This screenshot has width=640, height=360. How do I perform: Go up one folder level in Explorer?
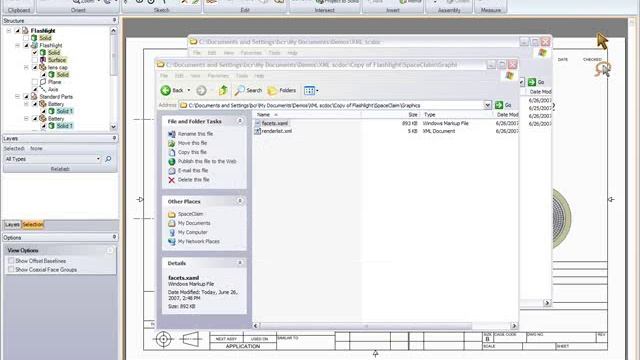[223, 90]
